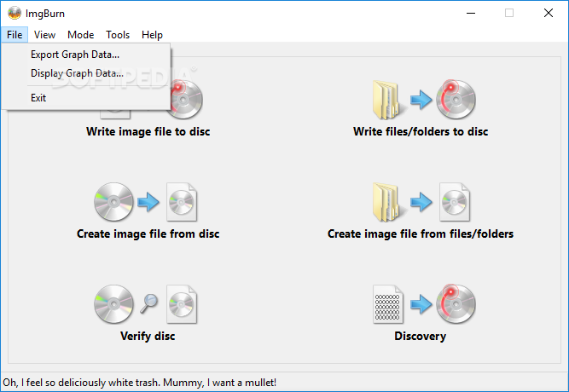Open the File menu
Image resolution: width=569 pixels, height=392 pixels.
[x=15, y=35]
